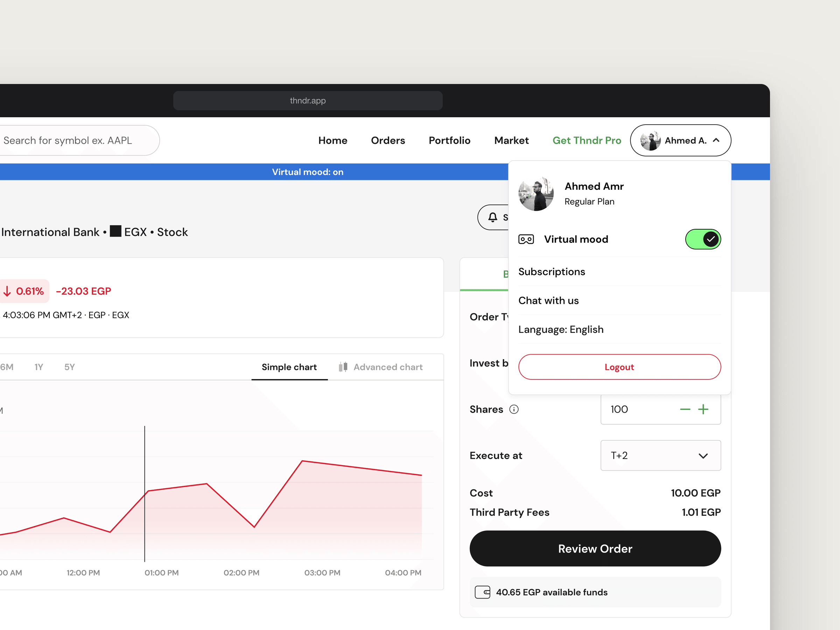Open Chat with us option

coord(619,300)
